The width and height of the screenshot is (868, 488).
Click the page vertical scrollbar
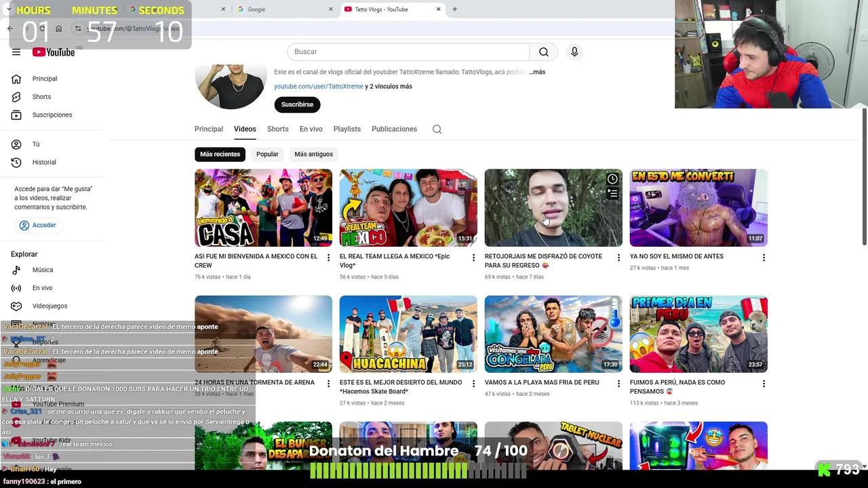[864, 176]
